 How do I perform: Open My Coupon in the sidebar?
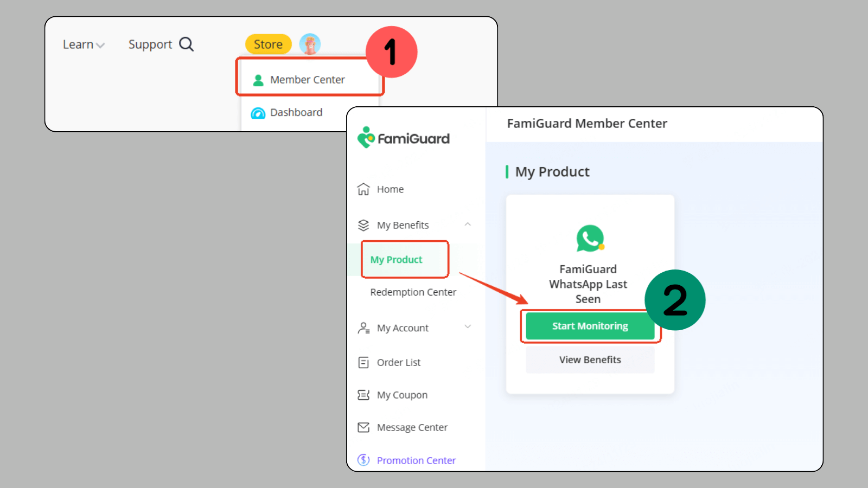[402, 395]
